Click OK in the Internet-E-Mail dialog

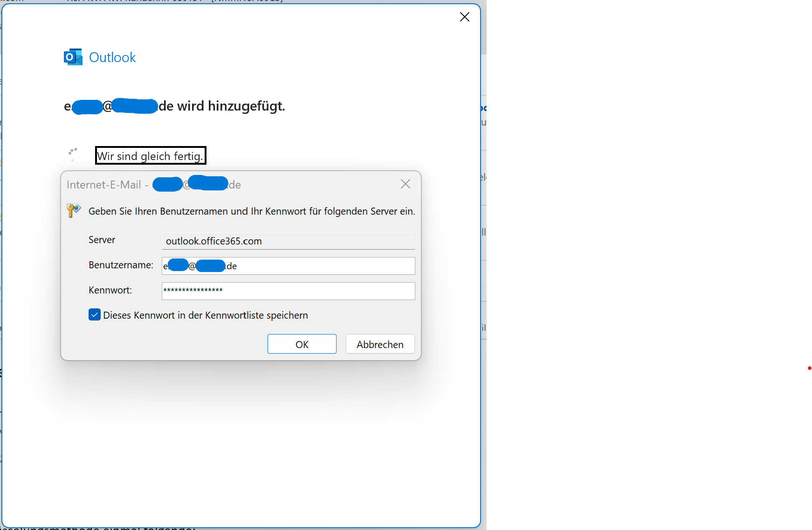click(302, 344)
